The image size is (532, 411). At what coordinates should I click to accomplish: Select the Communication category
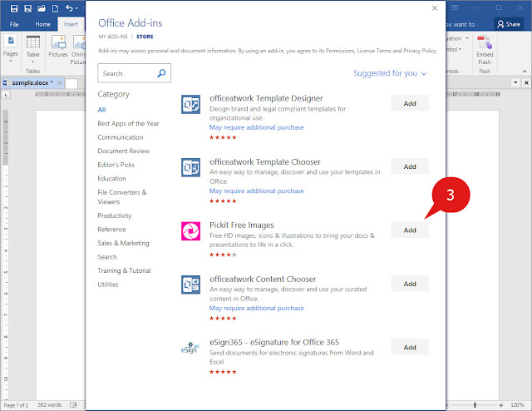coord(120,137)
